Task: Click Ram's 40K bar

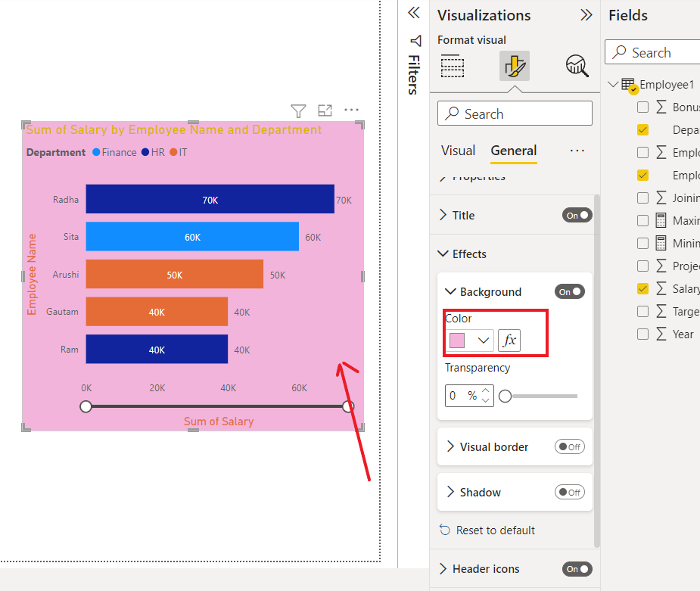Action: point(157,349)
